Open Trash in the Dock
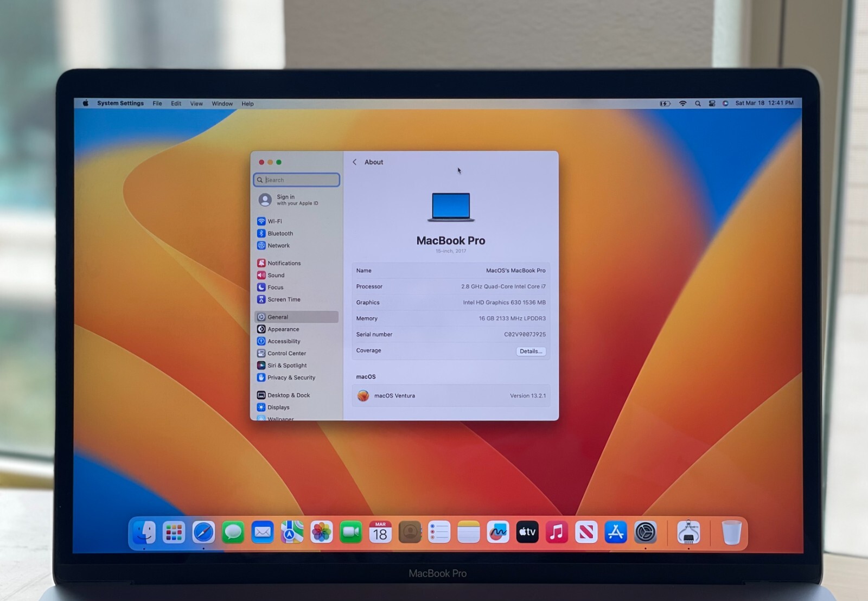The width and height of the screenshot is (868, 601). point(731,532)
